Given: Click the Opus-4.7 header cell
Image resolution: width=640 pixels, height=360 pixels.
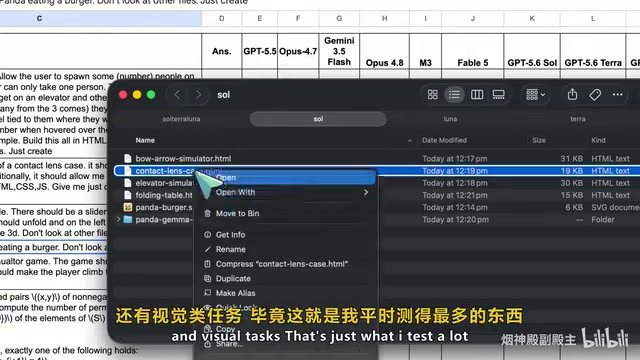Looking at the screenshot, I should [298, 51].
